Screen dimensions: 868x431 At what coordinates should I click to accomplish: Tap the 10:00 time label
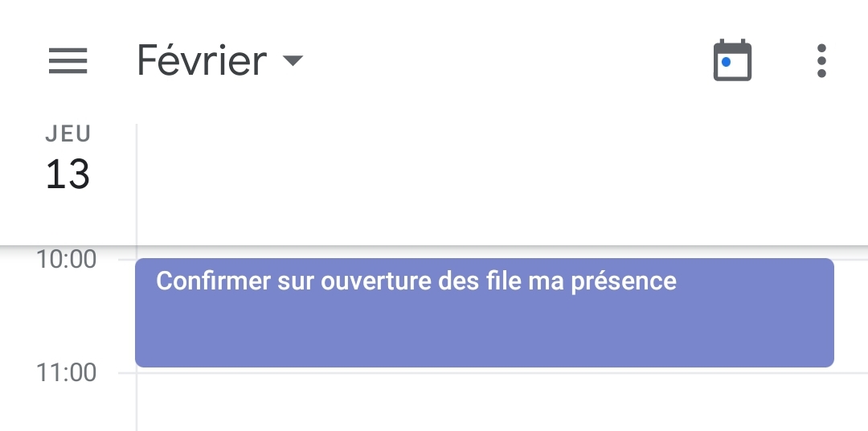point(66,259)
